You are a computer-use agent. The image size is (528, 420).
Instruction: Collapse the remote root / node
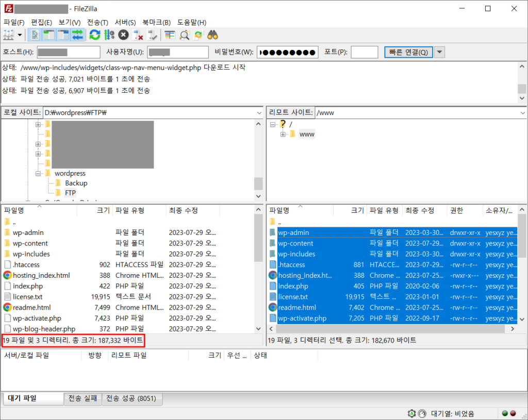pyautogui.click(x=273, y=125)
